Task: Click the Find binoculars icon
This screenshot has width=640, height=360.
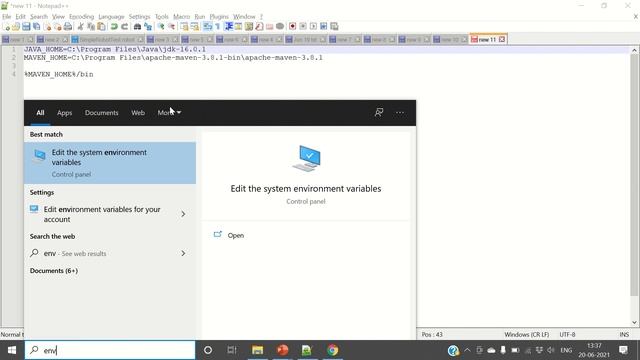Action: [138, 27]
